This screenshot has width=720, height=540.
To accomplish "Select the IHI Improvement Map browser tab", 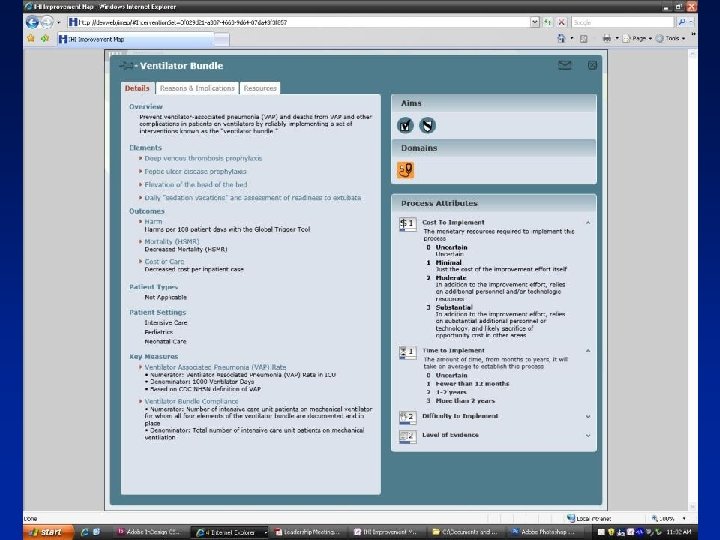I will [135, 39].
